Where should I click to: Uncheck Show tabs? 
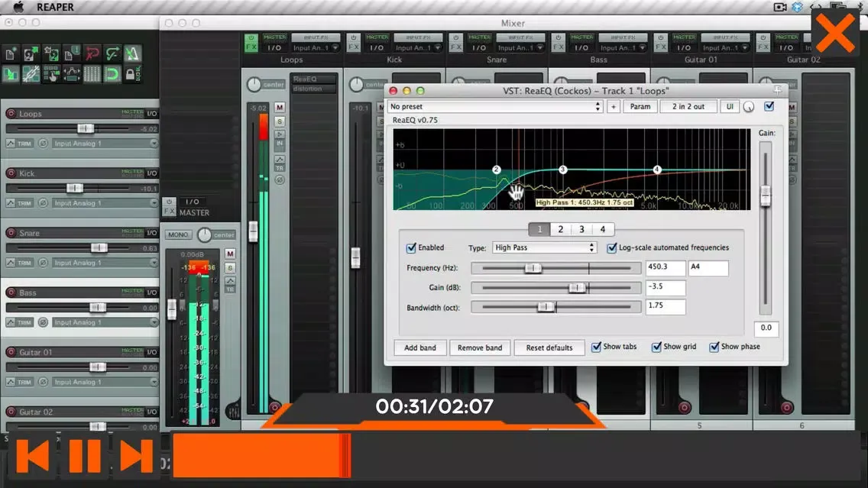(596, 347)
